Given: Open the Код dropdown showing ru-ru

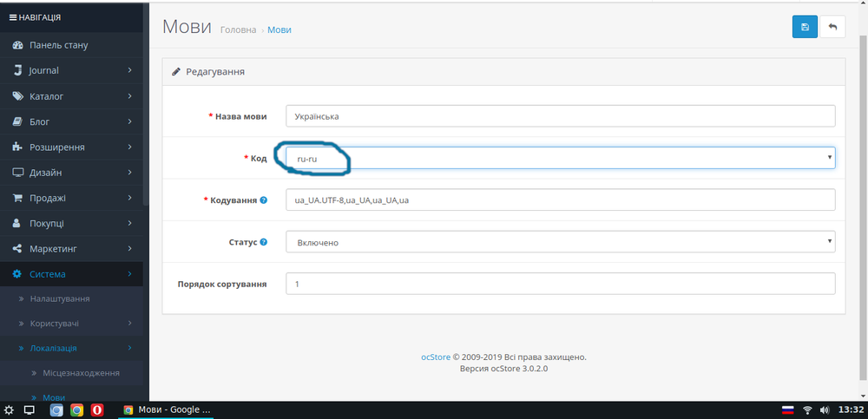Looking at the screenshot, I should [560, 158].
